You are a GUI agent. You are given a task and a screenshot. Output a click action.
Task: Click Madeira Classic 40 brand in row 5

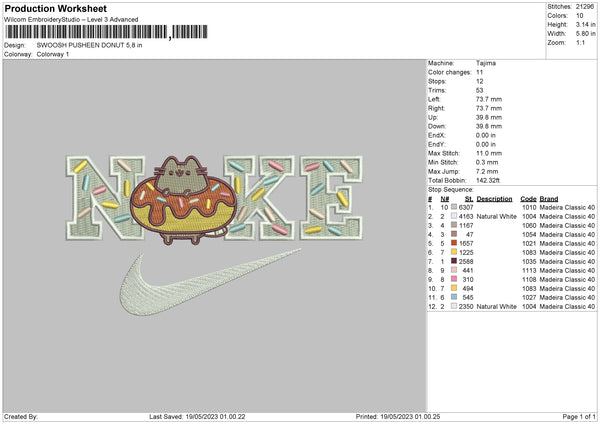click(567, 243)
